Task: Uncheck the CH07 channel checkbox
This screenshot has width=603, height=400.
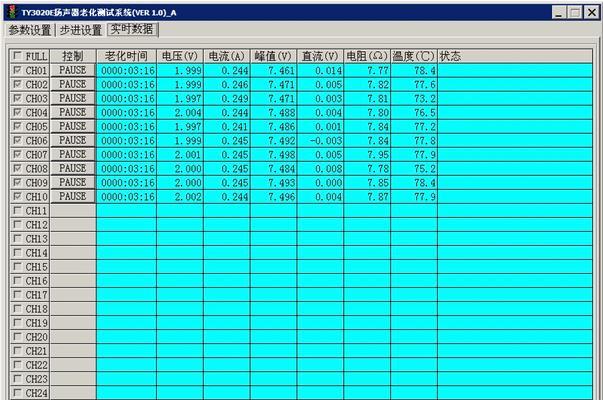Action: coord(17,154)
